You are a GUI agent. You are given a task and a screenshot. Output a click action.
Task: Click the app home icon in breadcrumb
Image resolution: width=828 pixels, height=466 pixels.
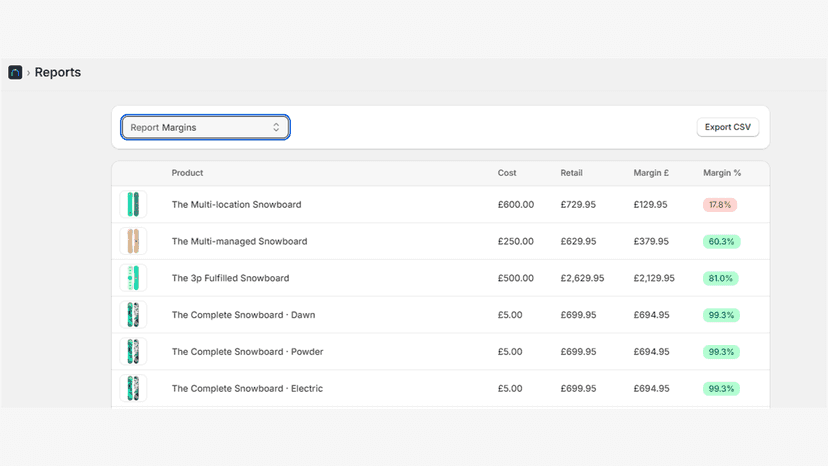[15, 72]
